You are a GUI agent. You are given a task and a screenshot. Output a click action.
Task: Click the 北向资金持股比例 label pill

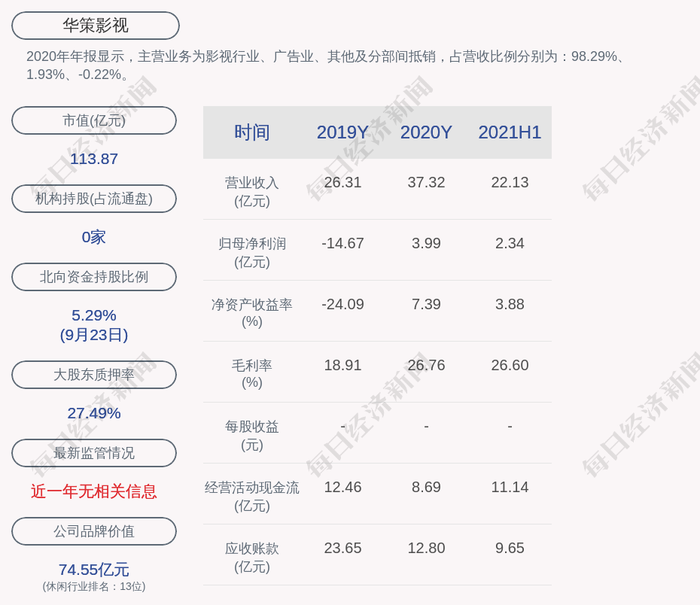coord(94,277)
